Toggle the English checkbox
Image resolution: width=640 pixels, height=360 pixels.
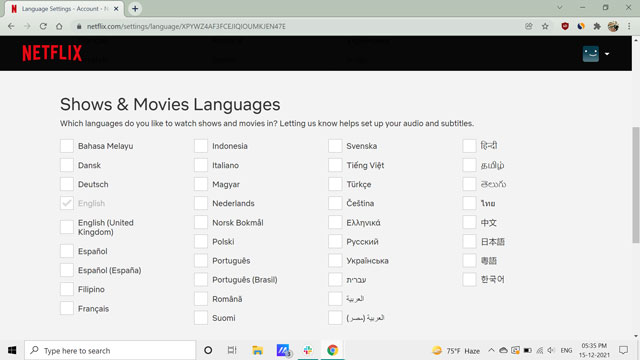67,203
